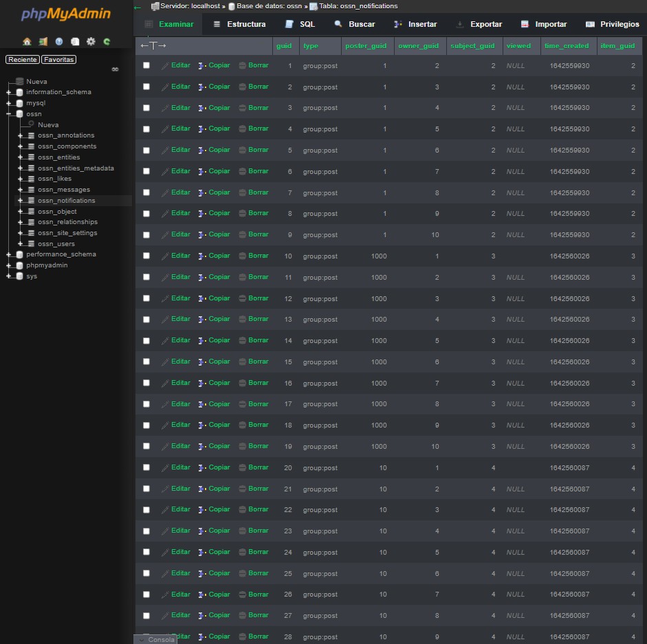The width and height of the screenshot is (647, 644).
Task: Click Copiar icon for row guid 10
Action: 202,256
